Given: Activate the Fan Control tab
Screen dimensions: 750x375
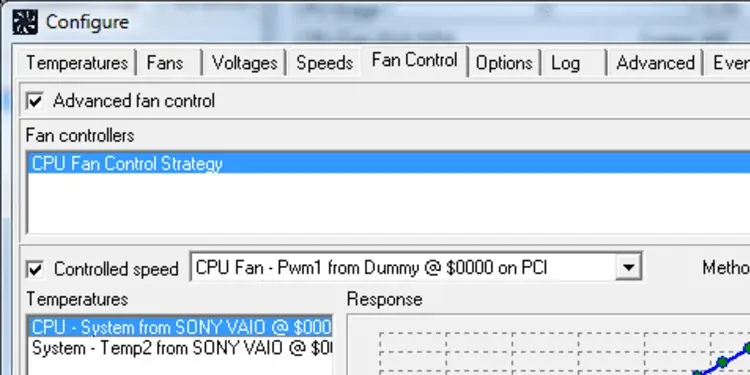Looking at the screenshot, I should click(415, 61).
